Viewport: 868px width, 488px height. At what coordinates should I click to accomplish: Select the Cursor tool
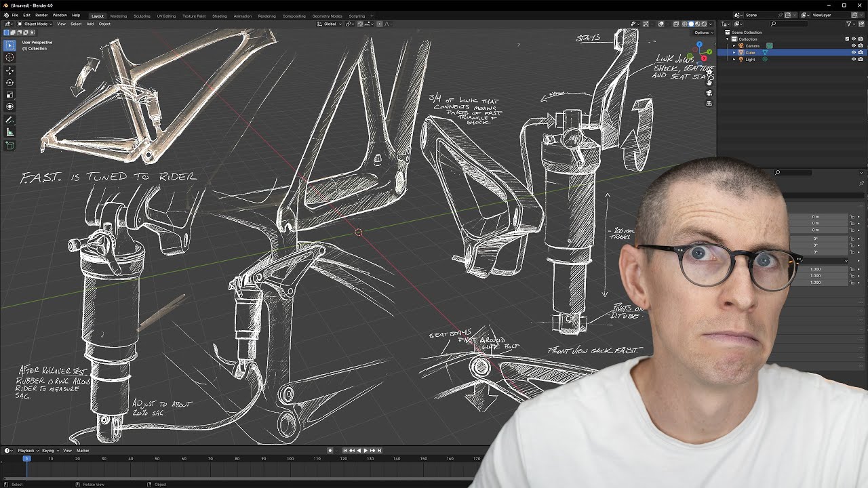9,58
